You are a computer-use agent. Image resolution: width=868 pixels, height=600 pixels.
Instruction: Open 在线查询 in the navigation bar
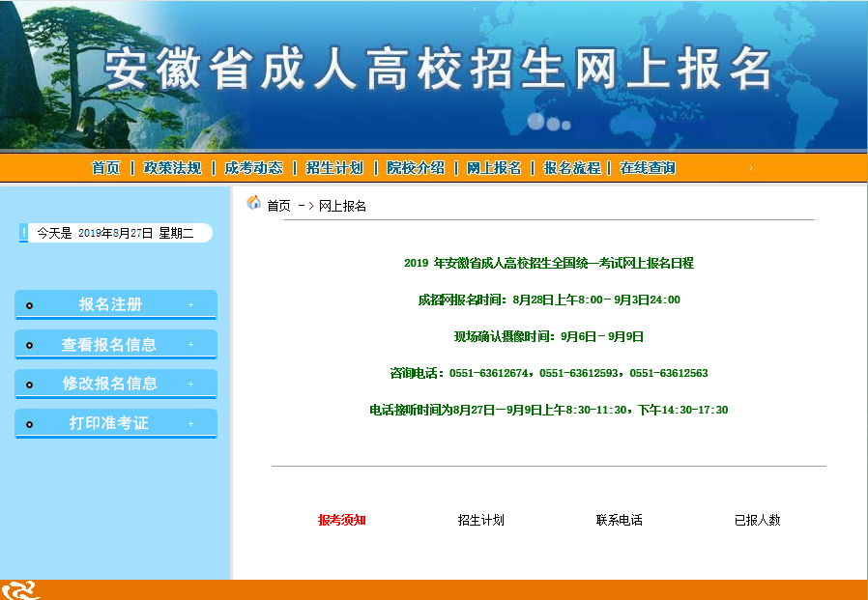tap(648, 168)
